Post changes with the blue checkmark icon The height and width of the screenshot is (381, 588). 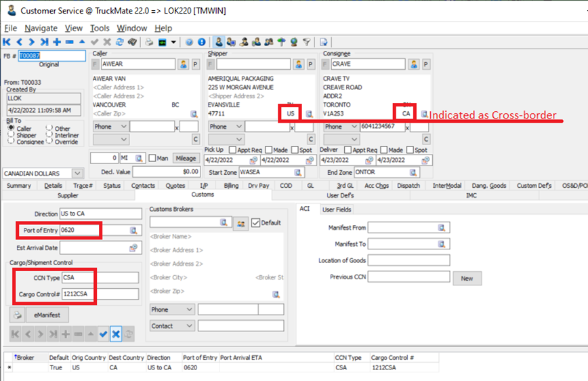103,334
